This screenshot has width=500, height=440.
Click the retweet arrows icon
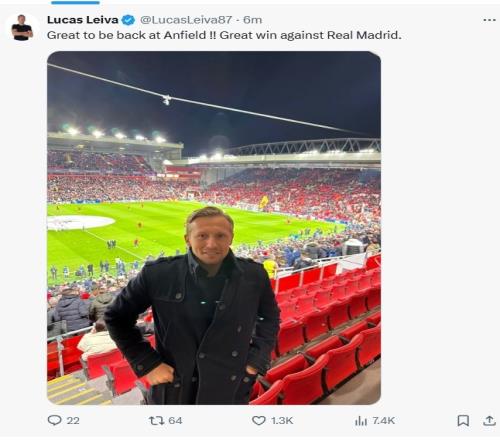156,421
